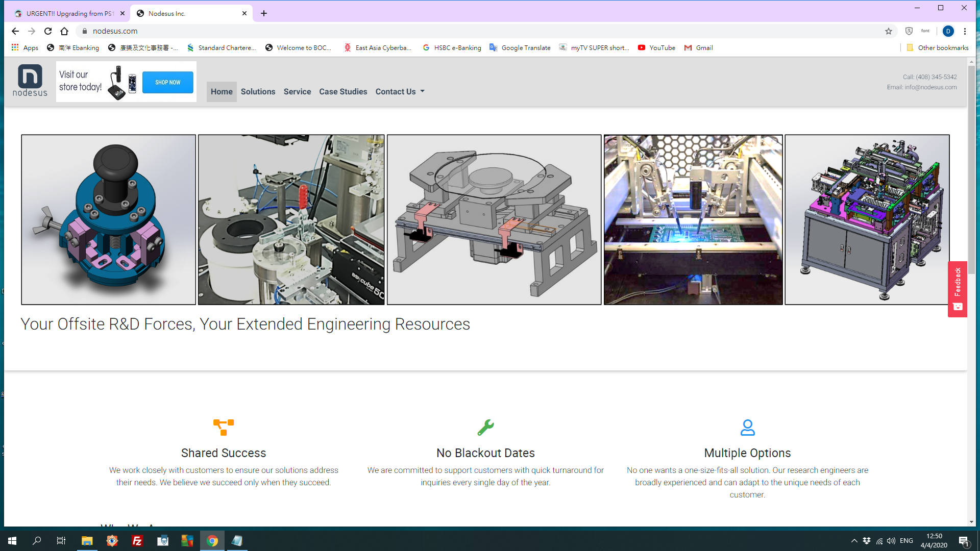This screenshot has width=980, height=551.
Task: Open the Solutions menu item
Action: point(258,92)
